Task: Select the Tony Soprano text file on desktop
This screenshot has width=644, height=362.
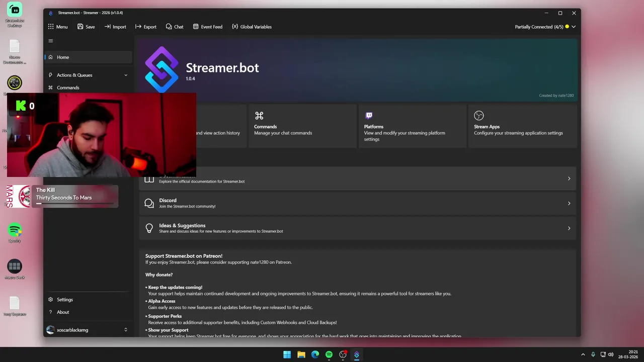Action: tap(15, 307)
